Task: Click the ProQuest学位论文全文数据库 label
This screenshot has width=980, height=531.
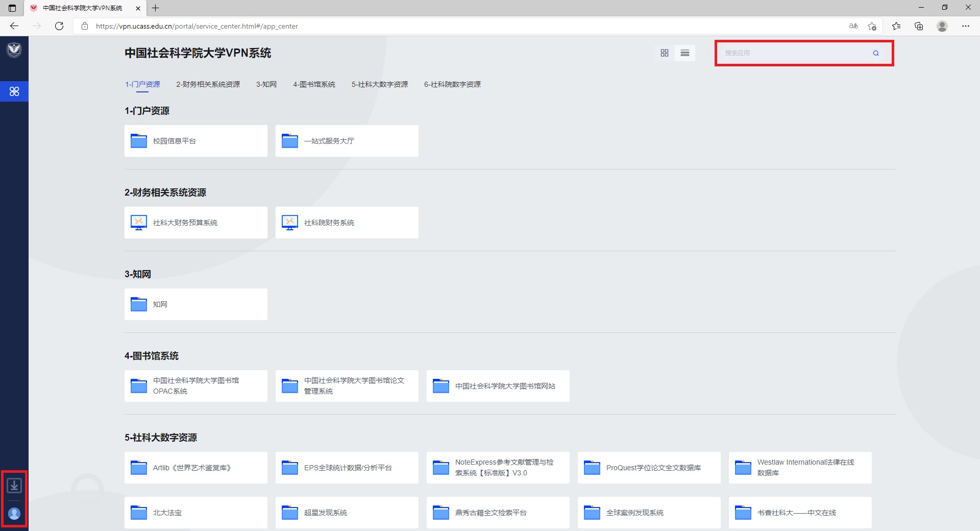Action: click(654, 468)
